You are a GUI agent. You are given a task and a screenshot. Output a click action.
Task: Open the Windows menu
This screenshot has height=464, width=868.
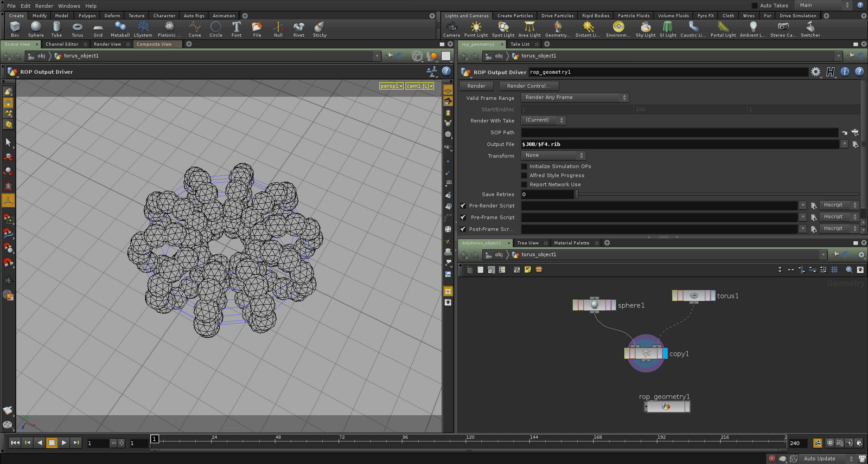click(69, 6)
